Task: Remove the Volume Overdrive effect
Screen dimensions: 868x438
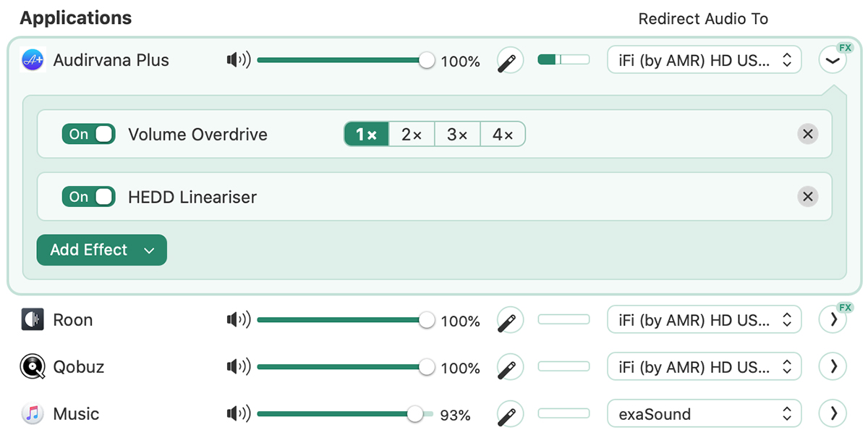Action: [x=808, y=134]
